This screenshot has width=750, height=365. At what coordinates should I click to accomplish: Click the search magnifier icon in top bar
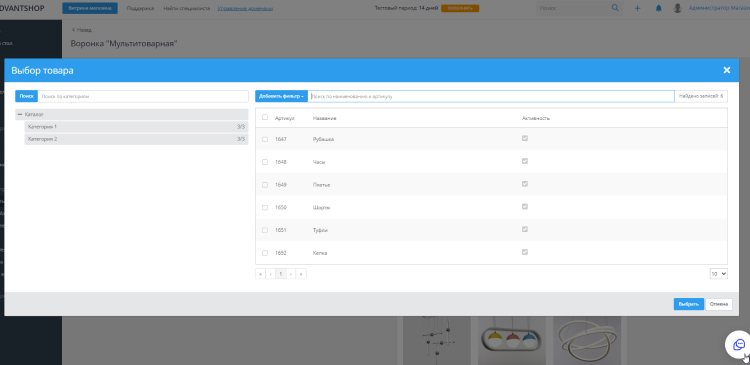[615, 8]
